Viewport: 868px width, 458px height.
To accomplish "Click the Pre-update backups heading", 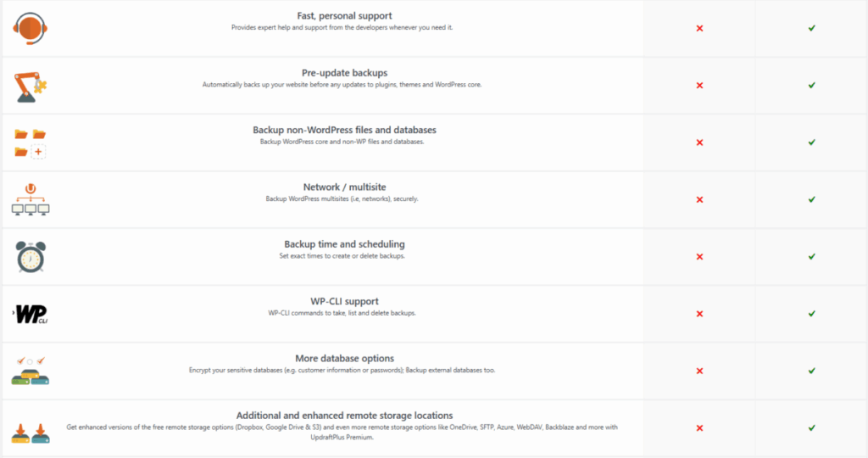I will 344,73.
